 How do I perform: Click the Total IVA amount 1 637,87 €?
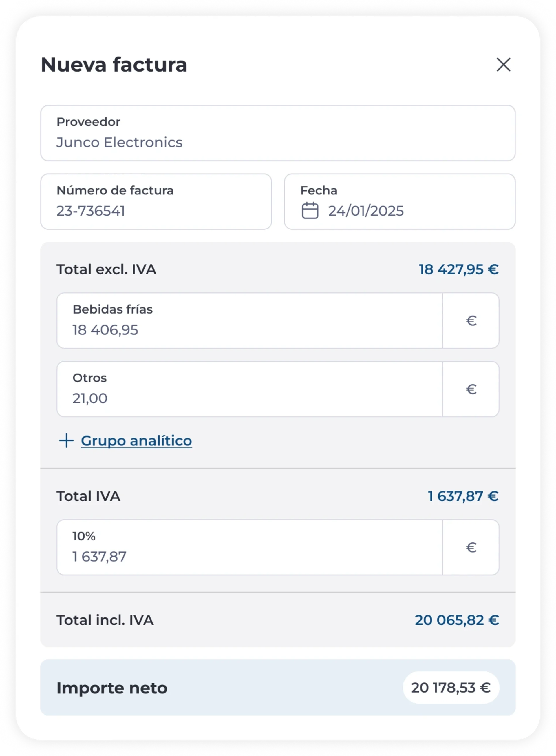463,496
